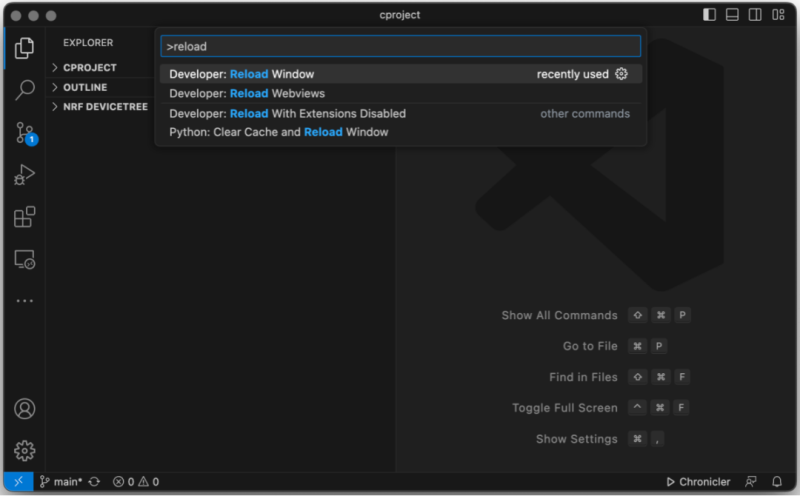Toggle the bottom panel layout button
Screen dimensions: 800x496
point(732,15)
